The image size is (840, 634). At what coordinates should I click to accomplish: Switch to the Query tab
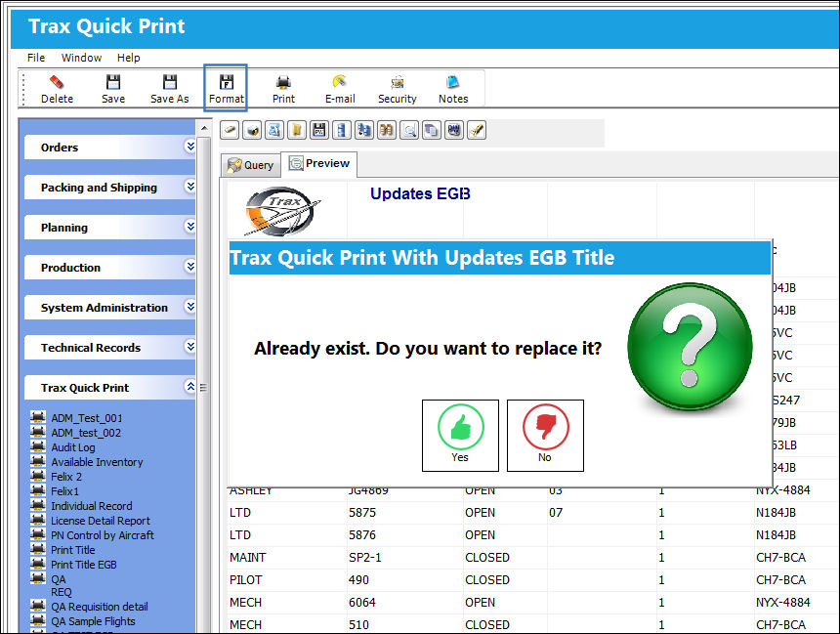pyautogui.click(x=251, y=165)
